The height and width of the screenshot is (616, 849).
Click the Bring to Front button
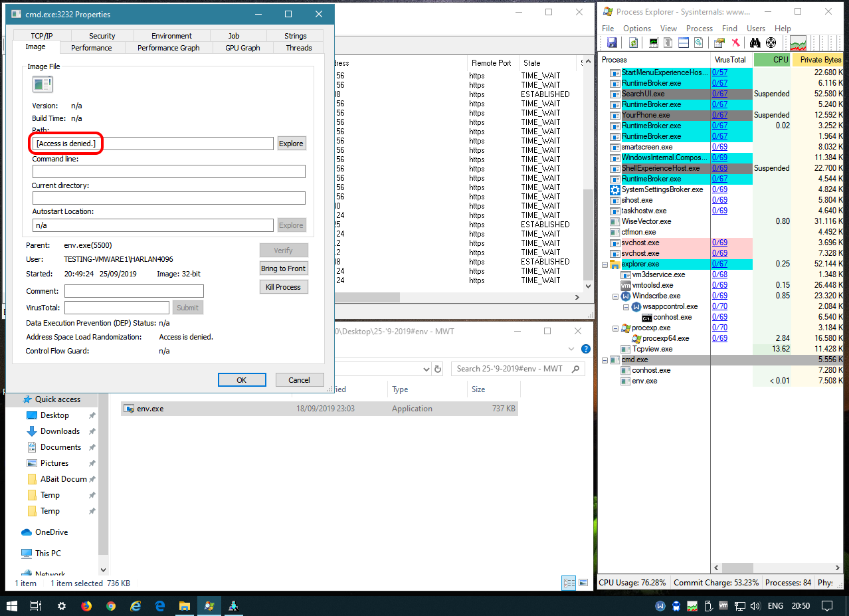(x=284, y=268)
